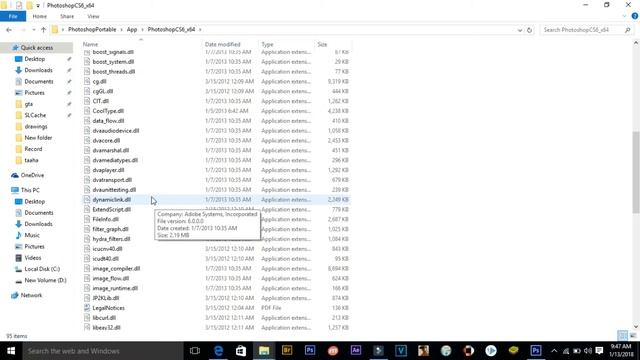Click Search the web and Windows box

click(103, 351)
